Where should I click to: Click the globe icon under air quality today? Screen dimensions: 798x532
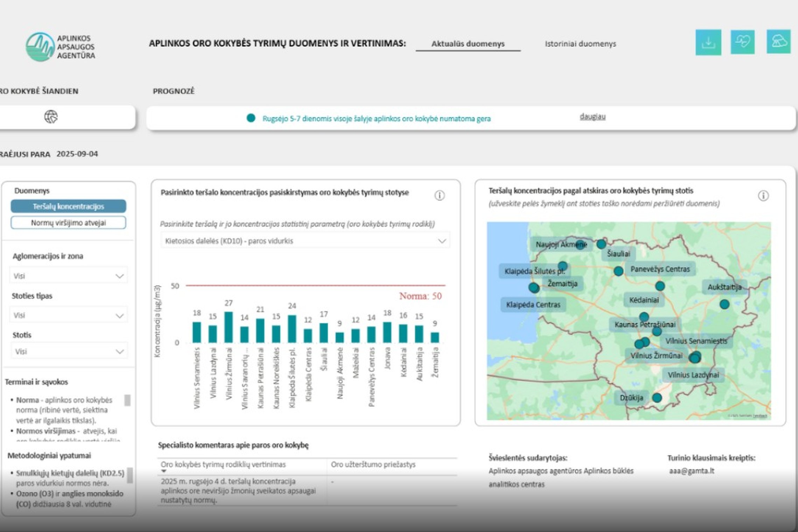51,117
